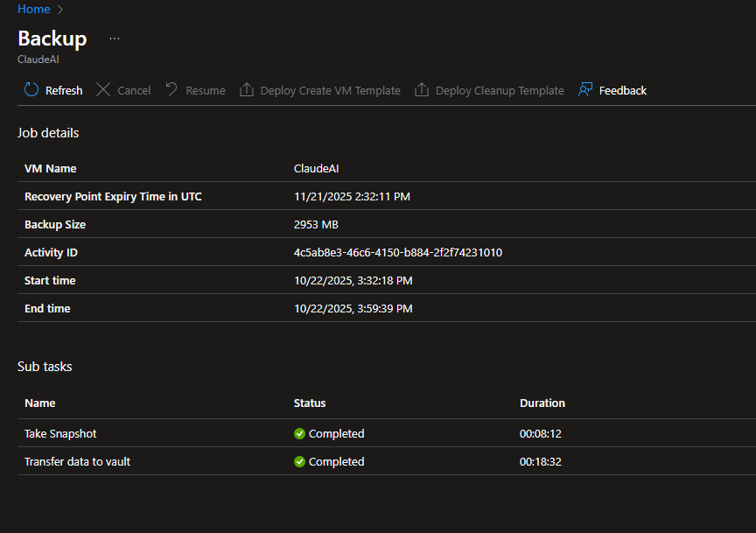Image resolution: width=756 pixels, height=533 pixels.
Task: Click the Deploy Create VM Template label
Action: tap(330, 91)
